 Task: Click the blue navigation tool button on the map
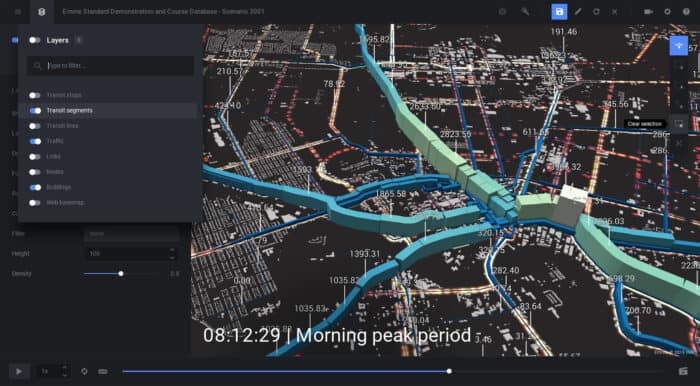pos(679,46)
